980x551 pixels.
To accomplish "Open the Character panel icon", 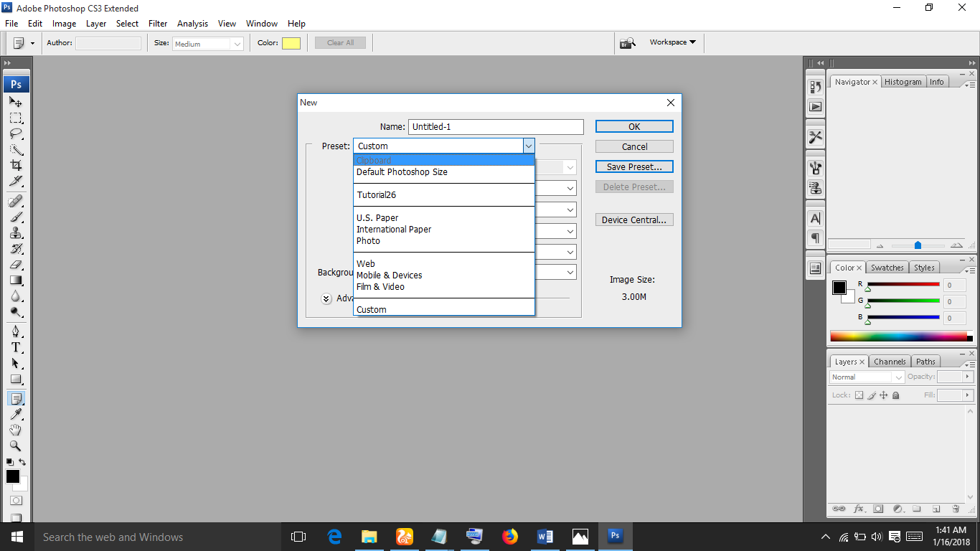I will (815, 219).
